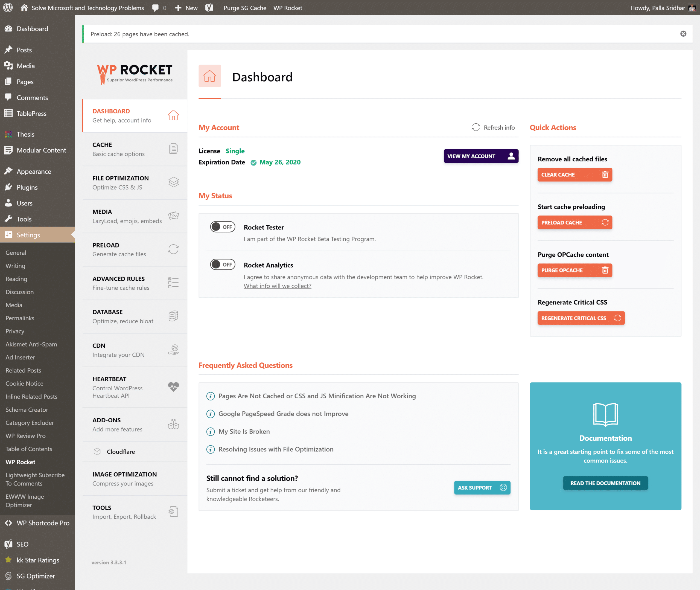The height and width of the screenshot is (590, 700).
Task: Dismiss the preload notice with X icon
Action: pos(683,34)
